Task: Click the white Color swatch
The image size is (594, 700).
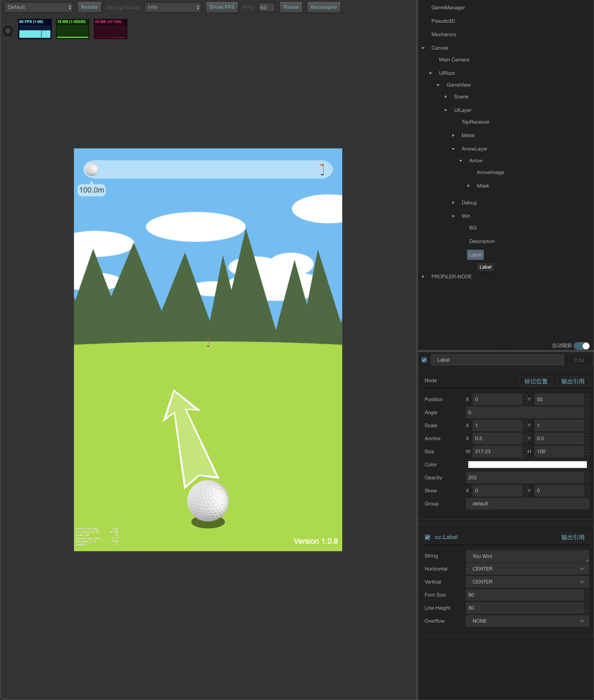Action: (x=527, y=465)
